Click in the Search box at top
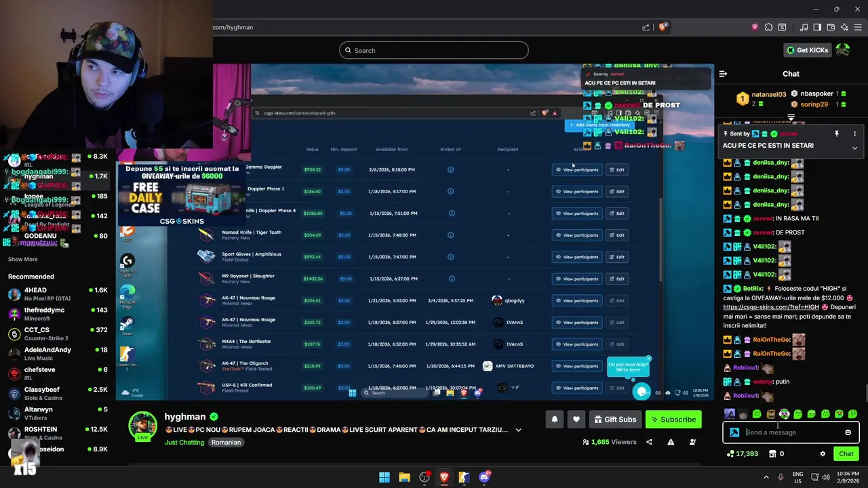Image resolution: width=868 pixels, height=488 pixels. 434,50
